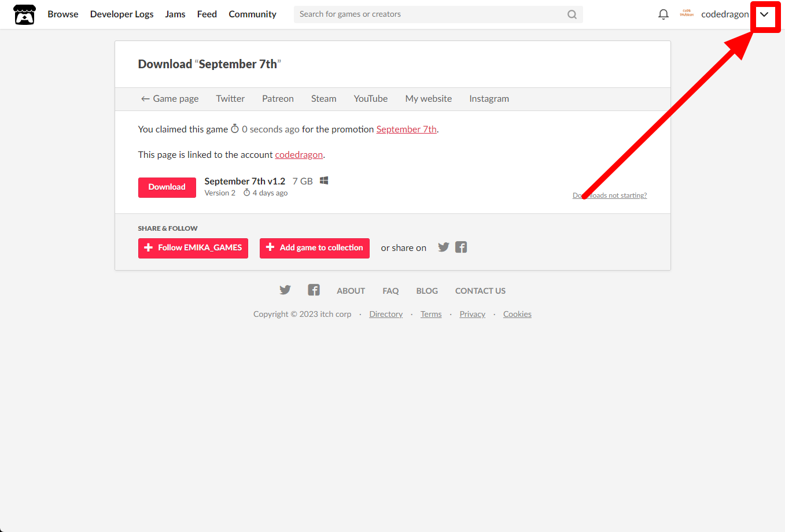This screenshot has height=532, width=785.
Task: Click the codedragon username in header
Action: [725, 14]
